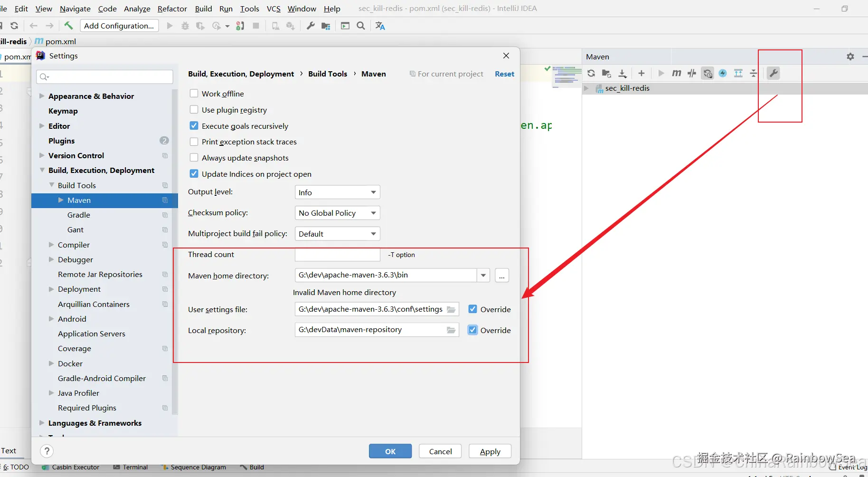The image size is (868, 477).
Task: Click the settings search input field
Action: tap(104, 76)
